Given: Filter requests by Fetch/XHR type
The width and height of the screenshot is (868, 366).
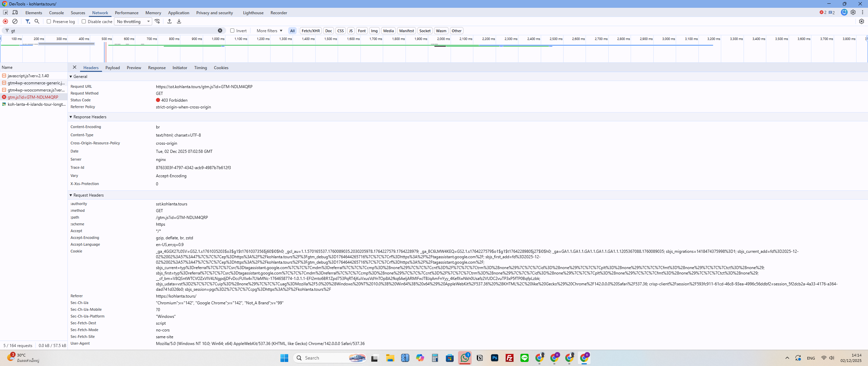Looking at the screenshot, I should click(311, 30).
